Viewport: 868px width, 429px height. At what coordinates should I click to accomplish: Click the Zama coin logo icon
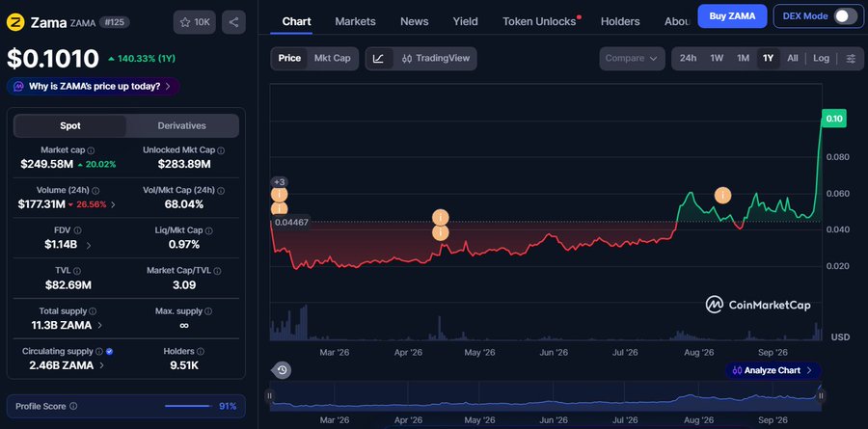pos(15,22)
